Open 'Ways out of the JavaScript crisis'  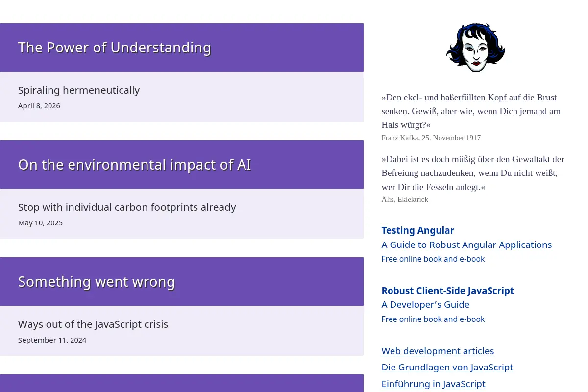coord(93,324)
